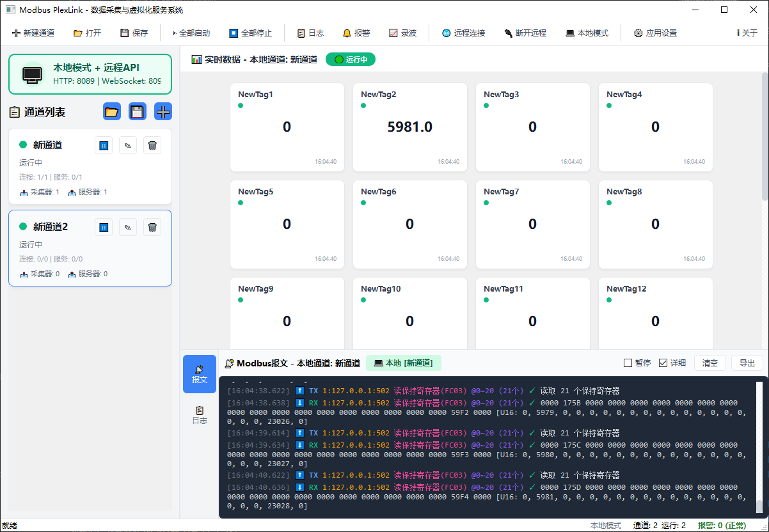Click the Modbus报文 header icon
This screenshot has height=532, width=769.
[229, 363]
